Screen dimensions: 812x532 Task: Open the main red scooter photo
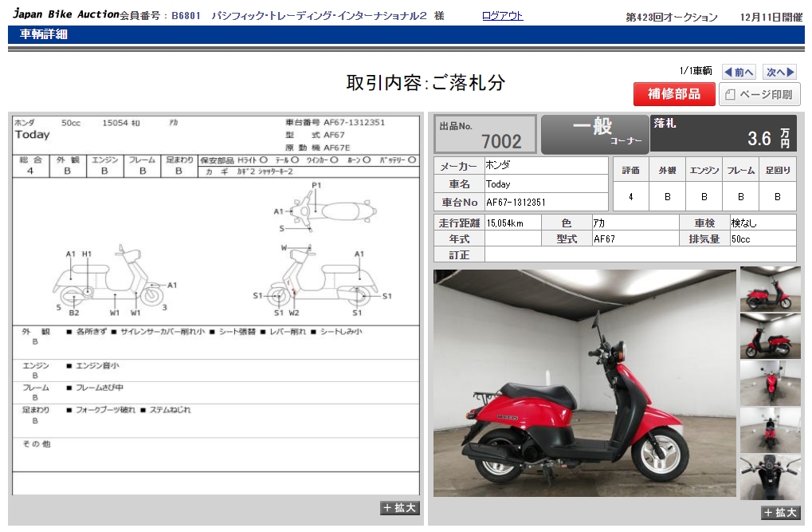point(584,383)
